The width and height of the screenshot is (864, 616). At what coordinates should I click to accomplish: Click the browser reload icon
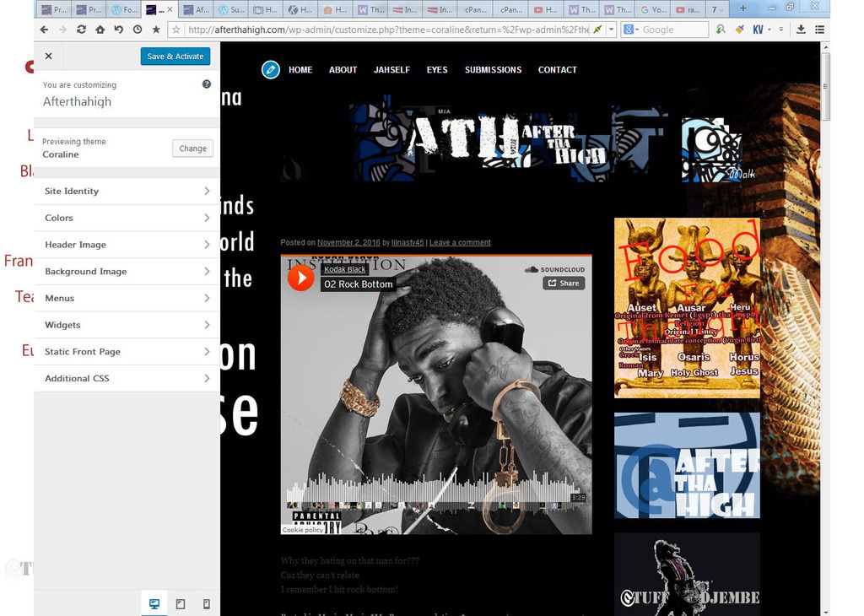click(x=81, y=30)
